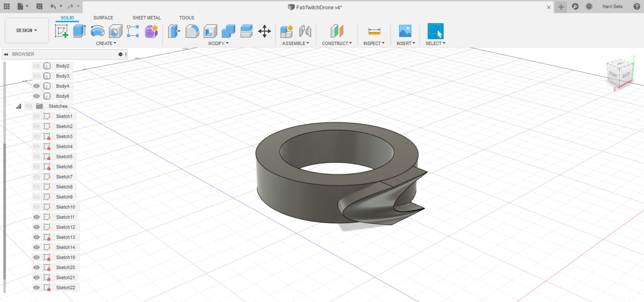This screenshot has width=644, height=302.
Task: Hide Sketch14 with its eye toggle
Action: 37,247
